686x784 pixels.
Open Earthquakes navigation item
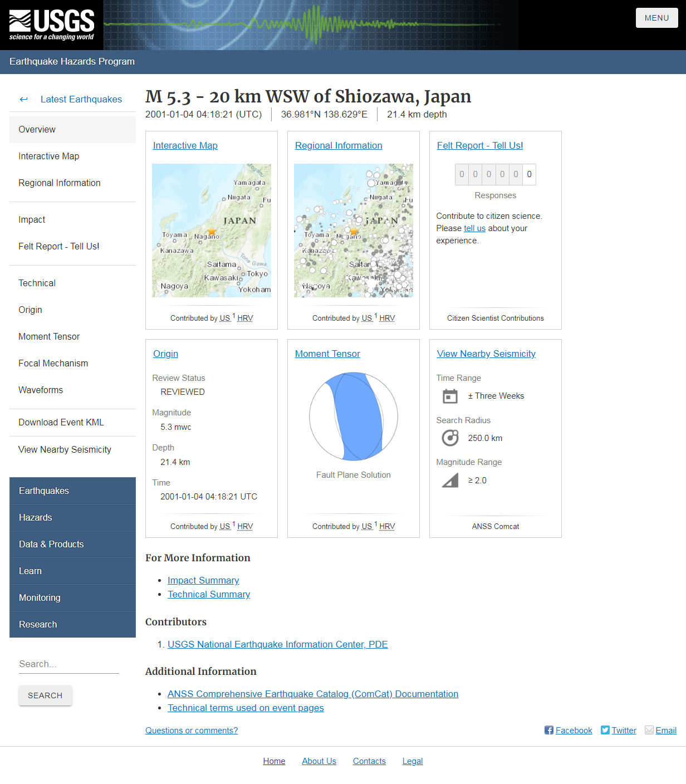pyautogui.click(x=72, y=491)
